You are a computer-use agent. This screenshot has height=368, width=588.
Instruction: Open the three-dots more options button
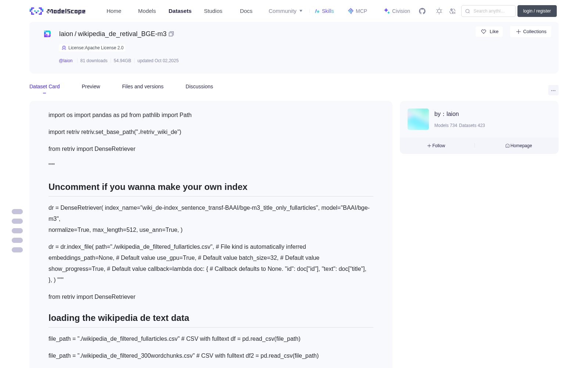[553, 90]
